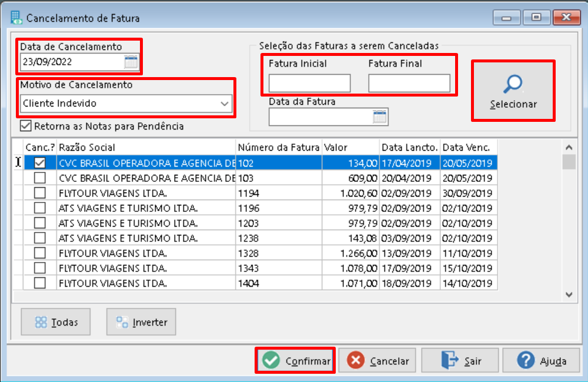
Task: Select the 143,08 value cell
Action: tap(350, 238)
